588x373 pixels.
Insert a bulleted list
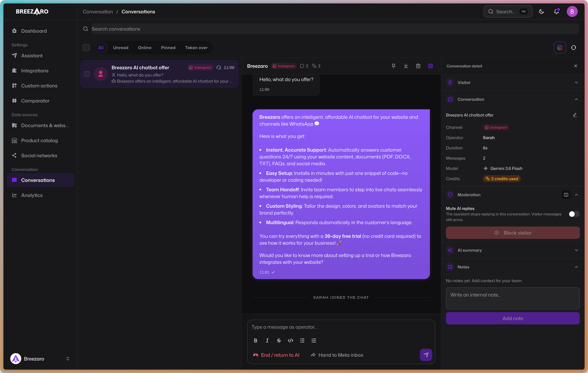pos(302,340)
